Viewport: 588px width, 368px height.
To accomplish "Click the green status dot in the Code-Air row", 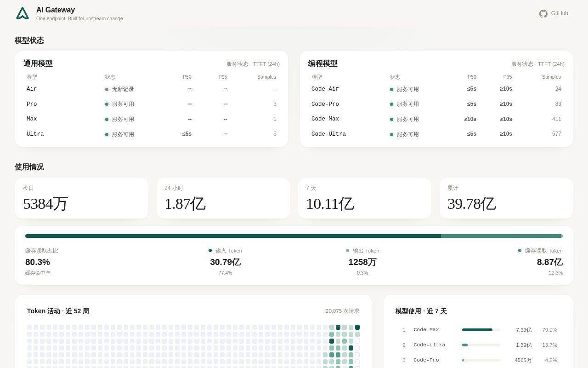I will pos(391,89).
